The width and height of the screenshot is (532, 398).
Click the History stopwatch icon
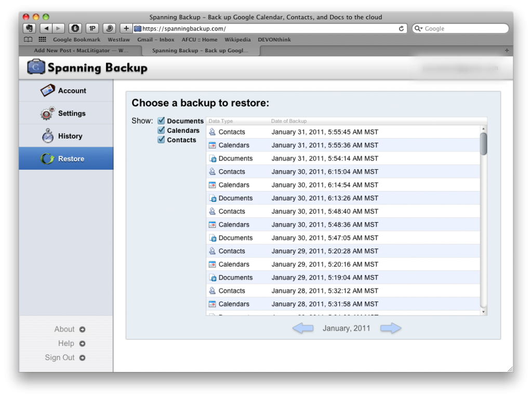47,136
